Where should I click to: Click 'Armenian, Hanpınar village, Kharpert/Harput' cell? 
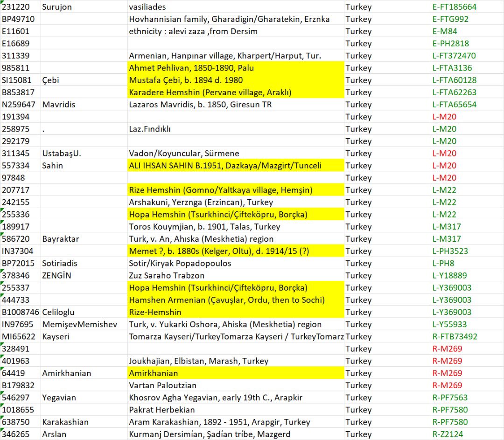click(x=236, y=56)
